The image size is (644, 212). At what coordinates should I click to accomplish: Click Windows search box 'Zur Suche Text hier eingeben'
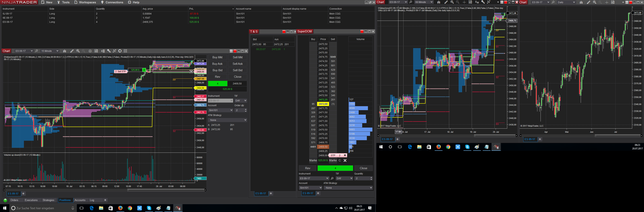pos(43,208)
